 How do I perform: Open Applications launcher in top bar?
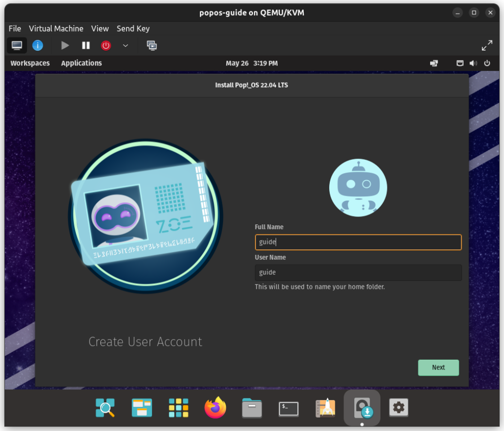click(81, 63)
